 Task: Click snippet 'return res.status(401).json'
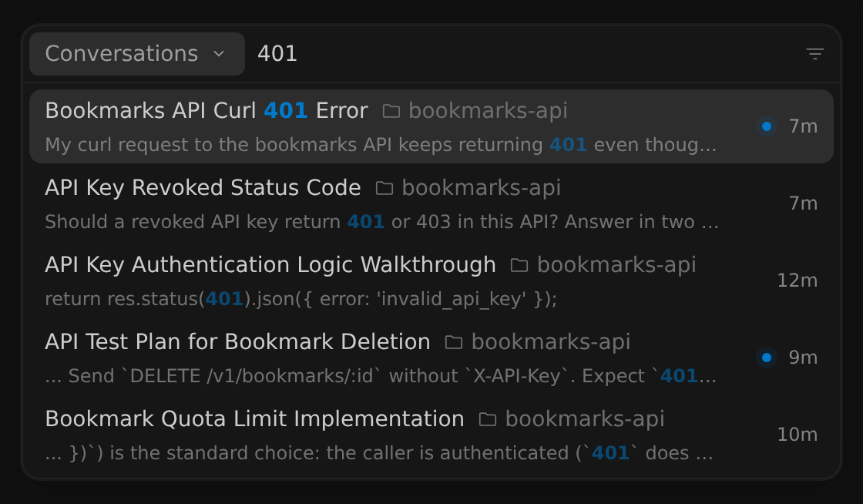(301, 299)
